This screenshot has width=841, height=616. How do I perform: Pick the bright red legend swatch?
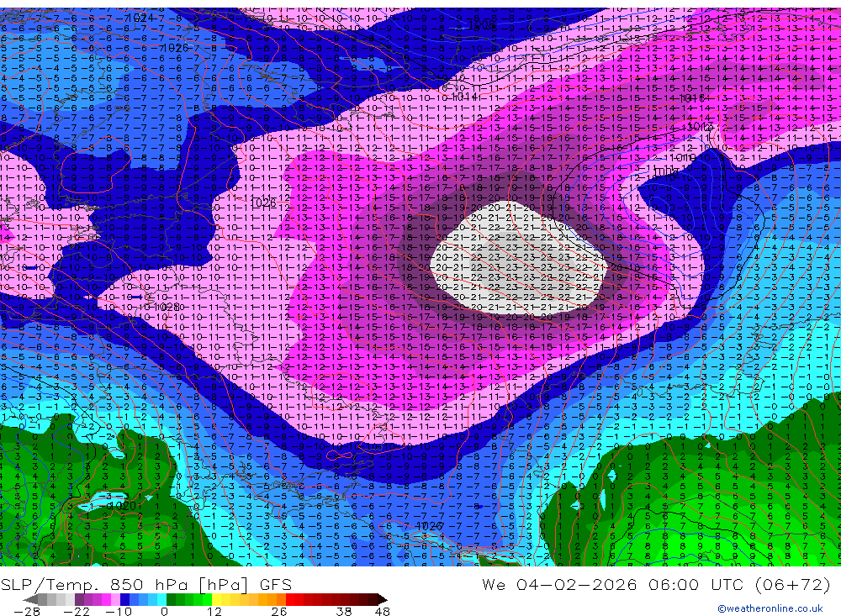pos(290,599)
